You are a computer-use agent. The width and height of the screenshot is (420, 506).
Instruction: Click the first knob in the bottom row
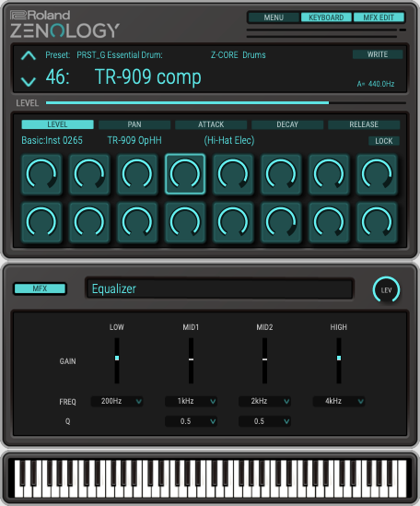(41, 222)
